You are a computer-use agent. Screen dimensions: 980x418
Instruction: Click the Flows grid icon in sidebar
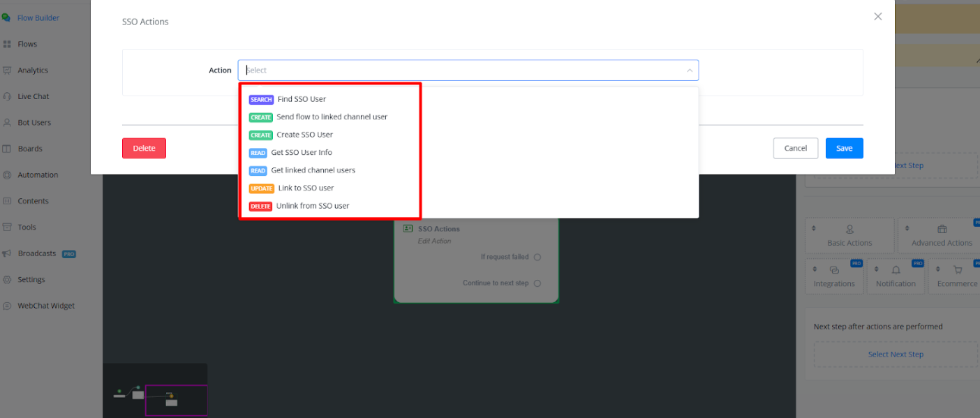pos(7,44)
